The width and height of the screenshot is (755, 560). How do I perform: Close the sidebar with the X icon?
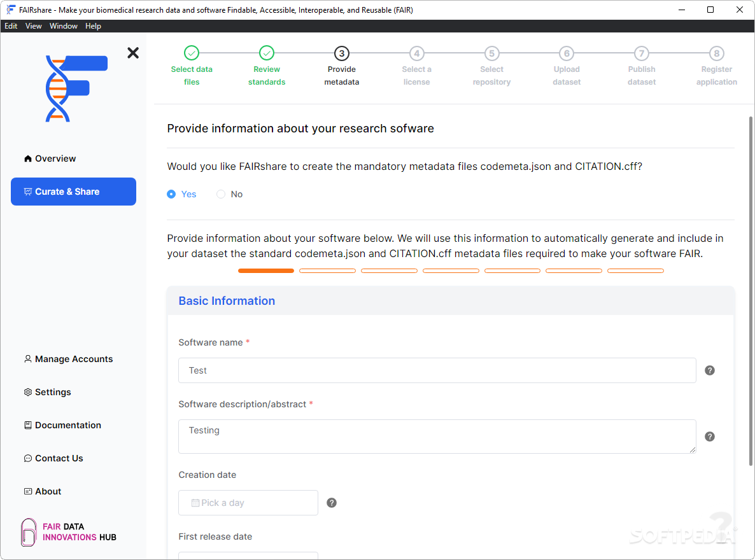tap(133, 52)
